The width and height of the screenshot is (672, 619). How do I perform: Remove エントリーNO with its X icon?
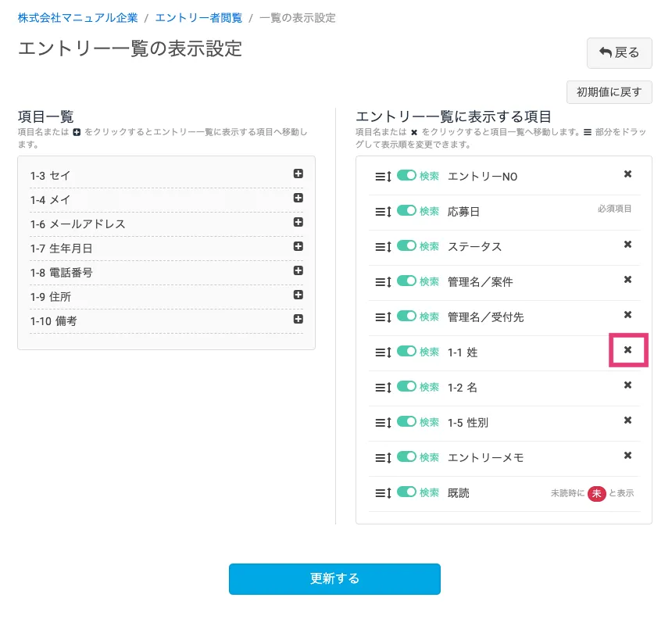(x=627, y=174)
